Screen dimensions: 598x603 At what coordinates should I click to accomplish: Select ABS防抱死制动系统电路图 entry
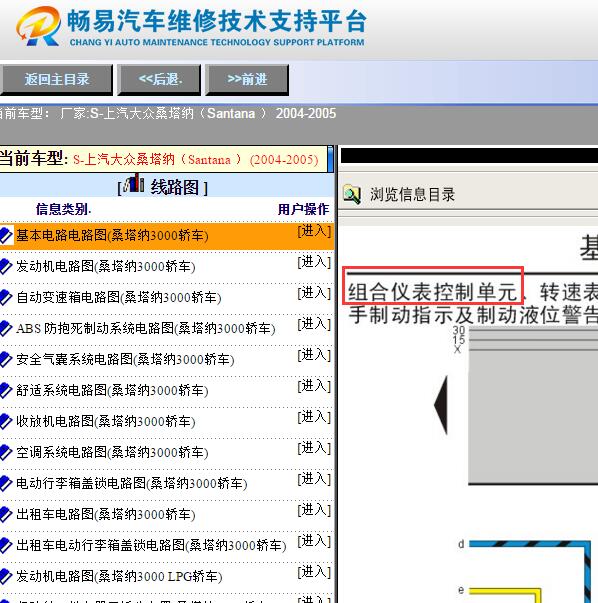(x=146, y=328)
